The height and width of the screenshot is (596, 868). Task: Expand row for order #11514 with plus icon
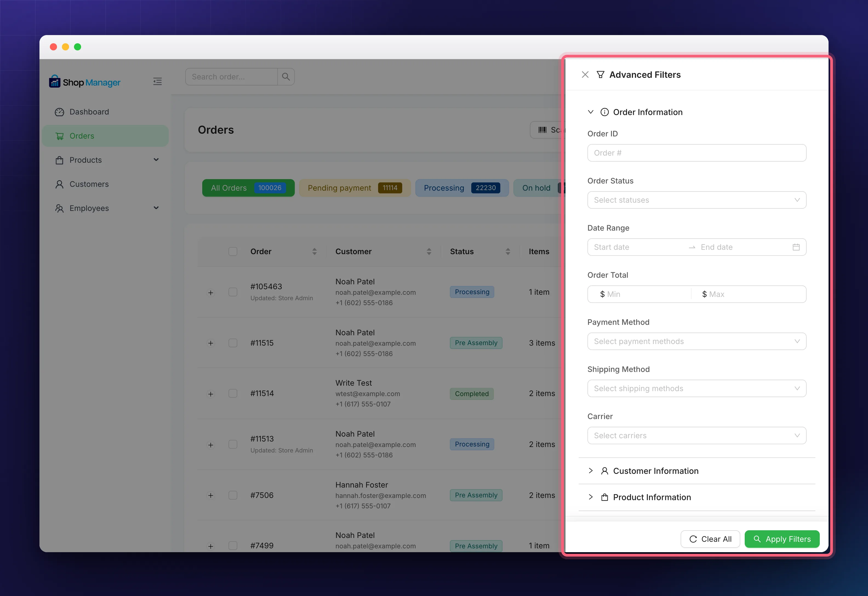click(211, 394)
